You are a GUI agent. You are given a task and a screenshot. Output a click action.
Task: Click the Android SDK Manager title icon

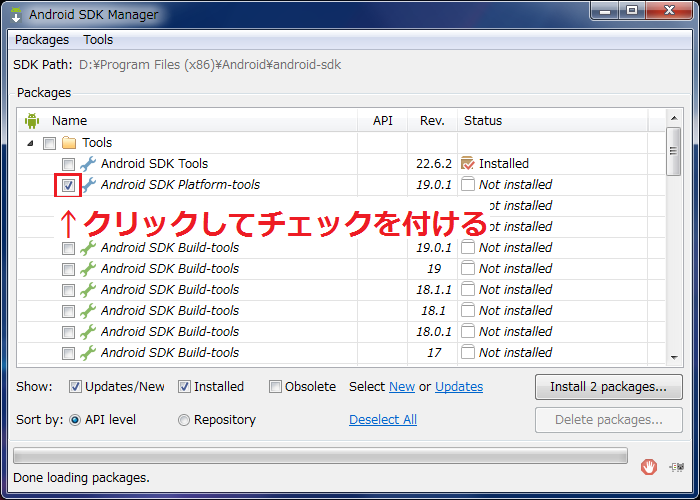tap(16, 14)
